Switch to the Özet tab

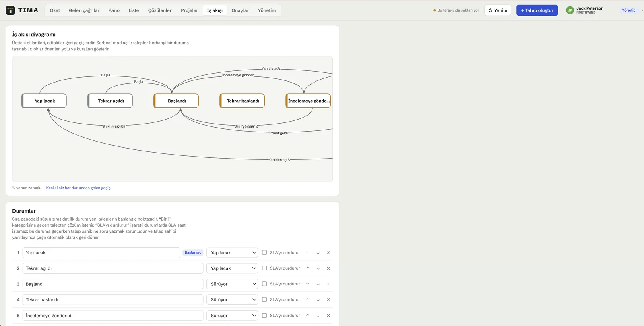[x=55, y=10]
